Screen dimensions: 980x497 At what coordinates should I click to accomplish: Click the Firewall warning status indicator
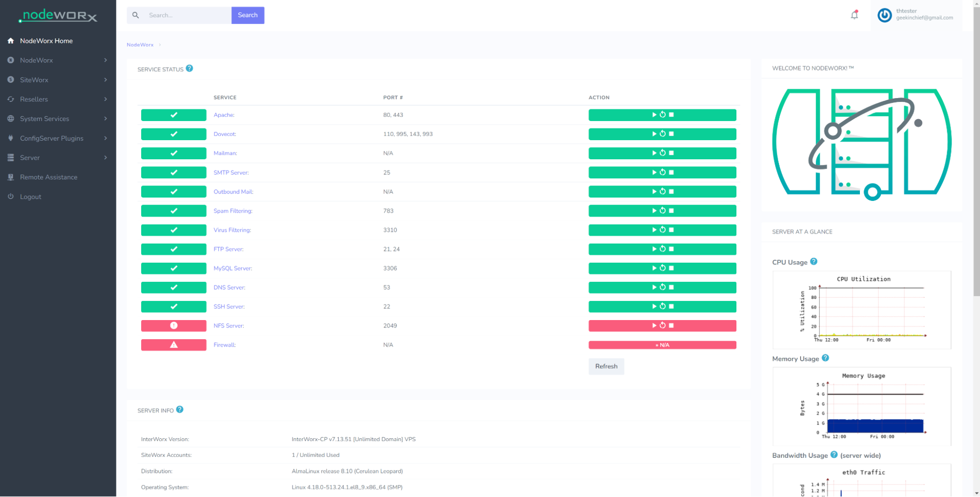click(174, 345)
